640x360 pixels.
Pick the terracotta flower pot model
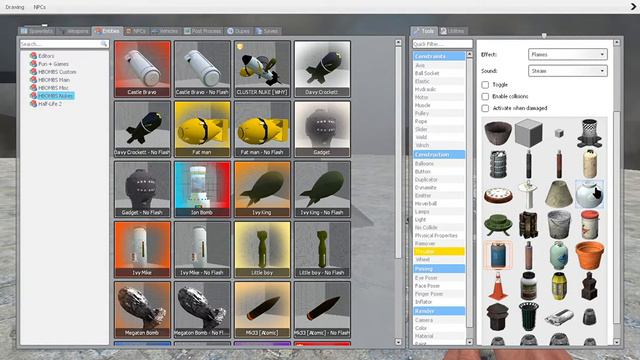[589, 255]
